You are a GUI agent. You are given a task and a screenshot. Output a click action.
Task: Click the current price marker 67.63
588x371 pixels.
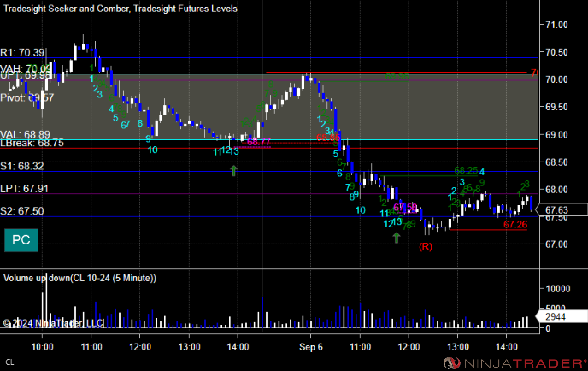point(562,210)
